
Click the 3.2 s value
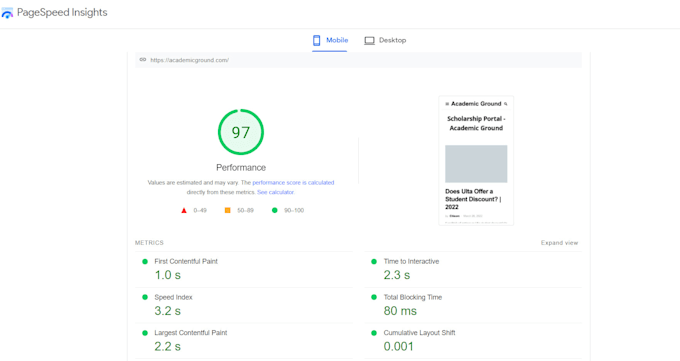pos(168,311)
